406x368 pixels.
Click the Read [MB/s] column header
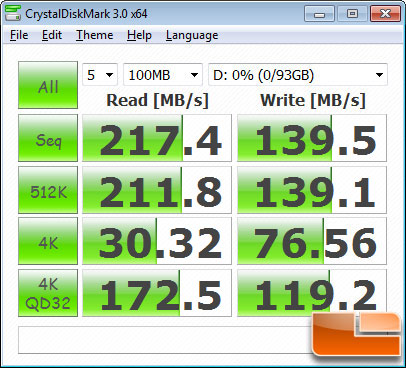(x=157, y=100)
